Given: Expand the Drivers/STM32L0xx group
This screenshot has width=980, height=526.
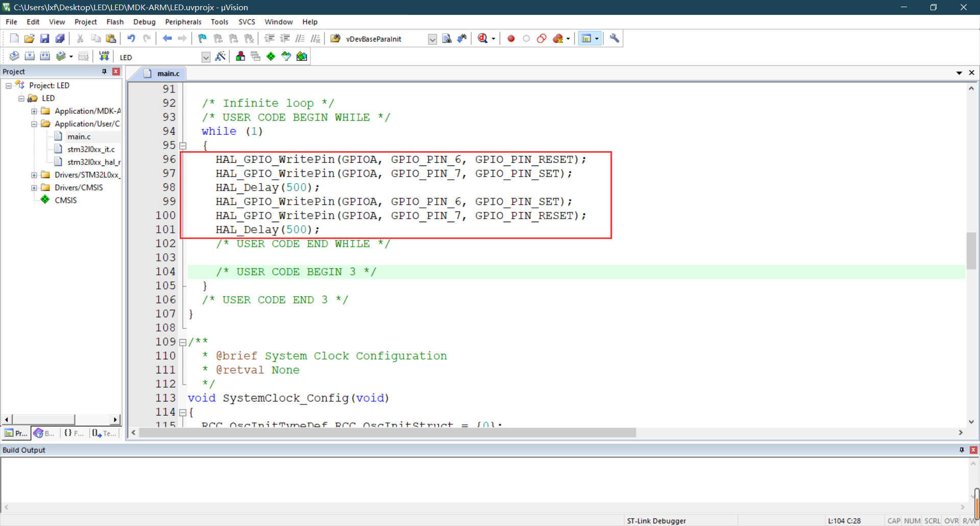Looking at the screenshot, I should 34,175.
